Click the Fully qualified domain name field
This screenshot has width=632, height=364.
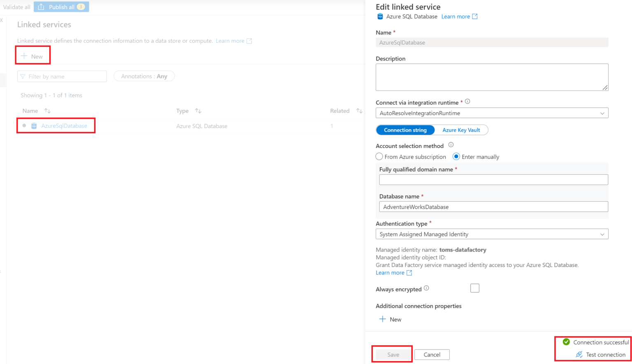[x=493, y=179]
